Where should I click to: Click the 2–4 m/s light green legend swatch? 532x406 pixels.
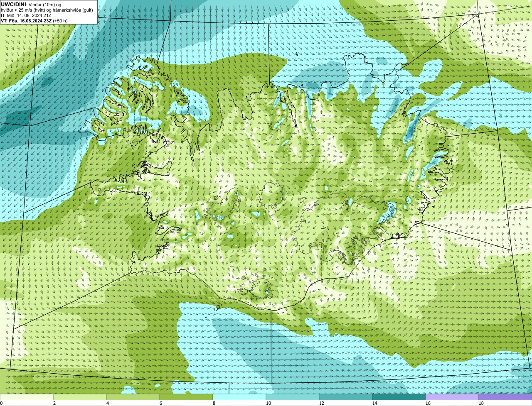point(80,397)
